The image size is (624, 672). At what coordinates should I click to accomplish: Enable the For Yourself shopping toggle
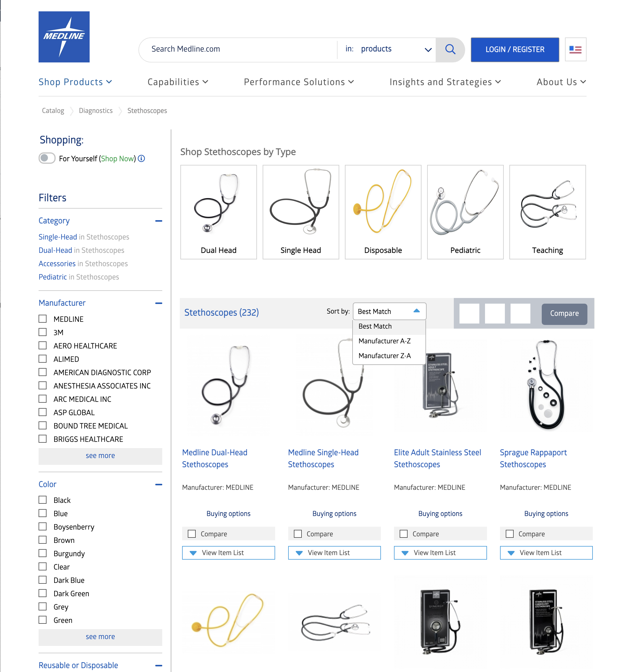point(47,158)
